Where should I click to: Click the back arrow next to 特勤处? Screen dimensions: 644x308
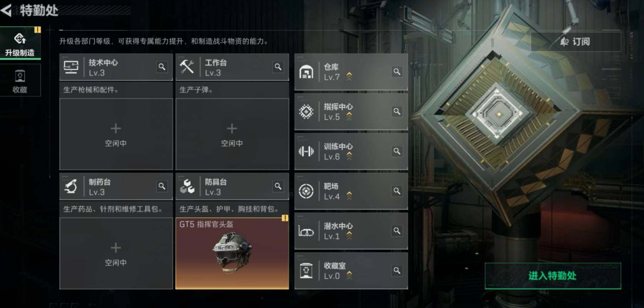point(7,10)
